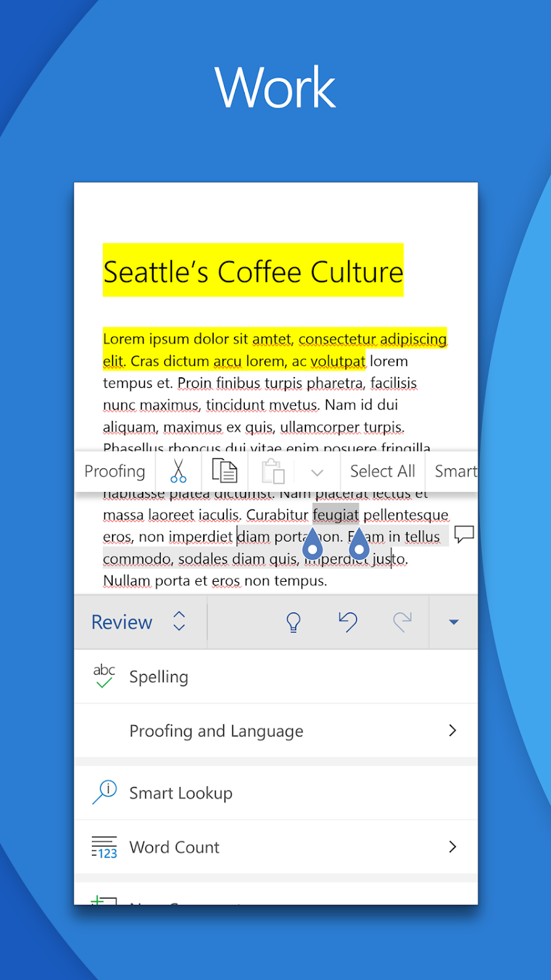
Task: Copy the selection using copy icon
Action: [224, 470]
